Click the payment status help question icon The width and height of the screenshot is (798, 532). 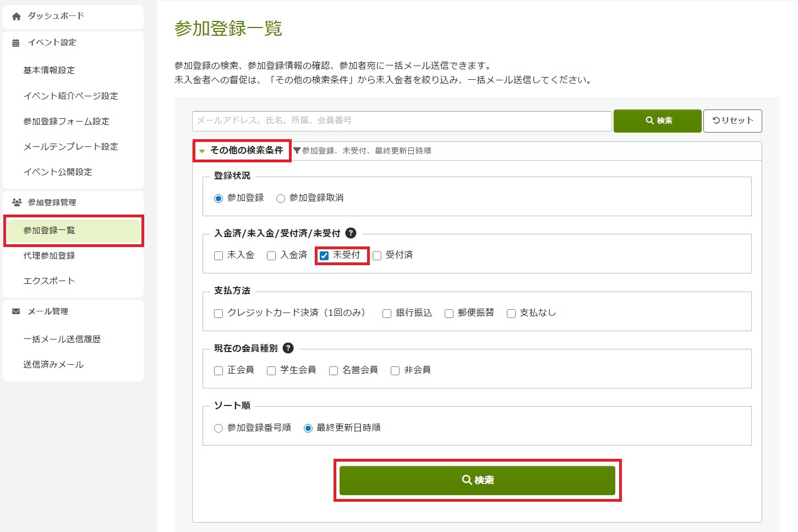(x=351, y=233)
